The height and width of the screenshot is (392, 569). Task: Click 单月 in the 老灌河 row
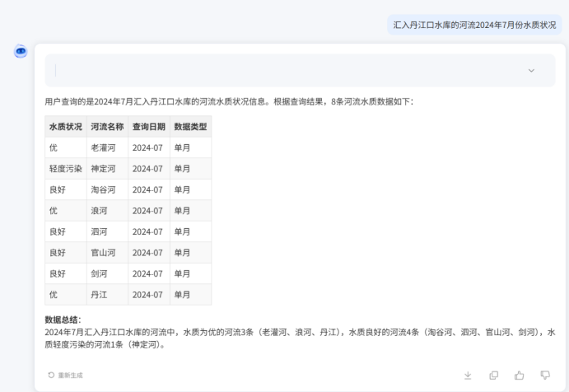click(190, 147)
